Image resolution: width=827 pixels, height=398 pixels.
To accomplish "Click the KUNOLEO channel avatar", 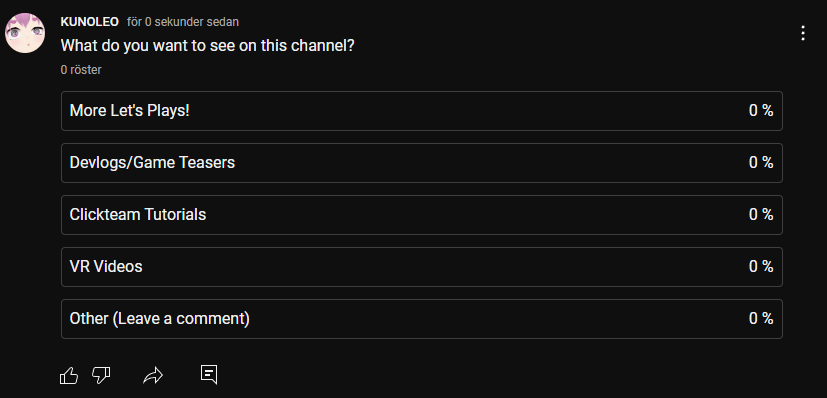I will pyautogui.click(x=24, y=33).
